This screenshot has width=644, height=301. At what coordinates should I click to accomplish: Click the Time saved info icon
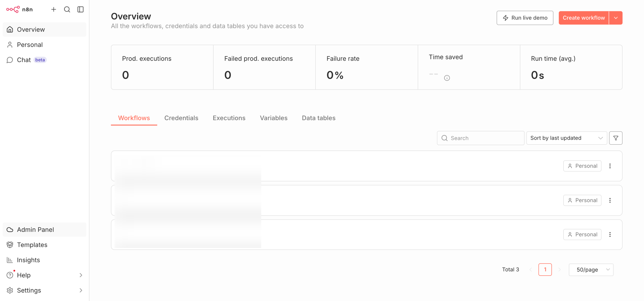point(447,78)
